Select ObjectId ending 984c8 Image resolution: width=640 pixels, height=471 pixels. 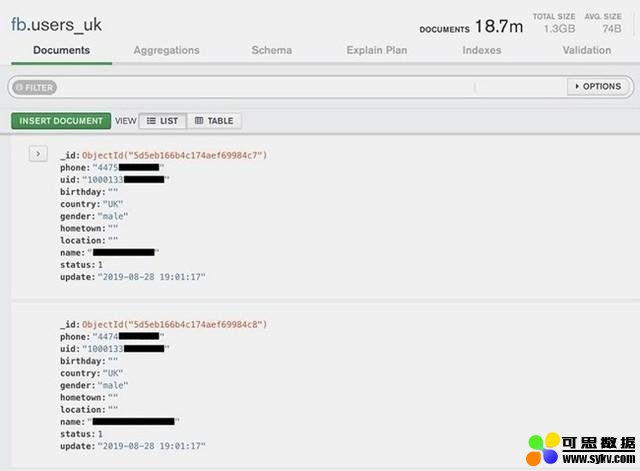(x=174, y=324)
